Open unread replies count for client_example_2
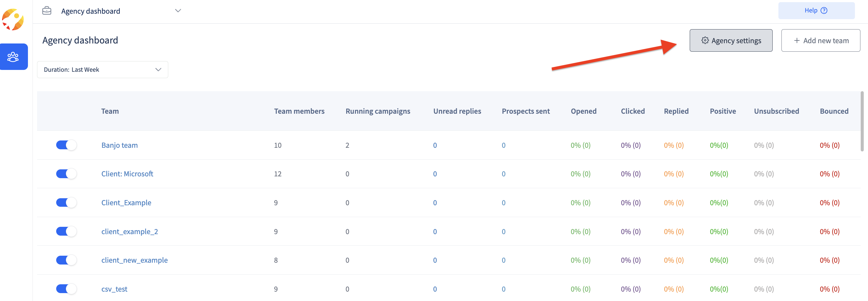 (x=435, y=231)
